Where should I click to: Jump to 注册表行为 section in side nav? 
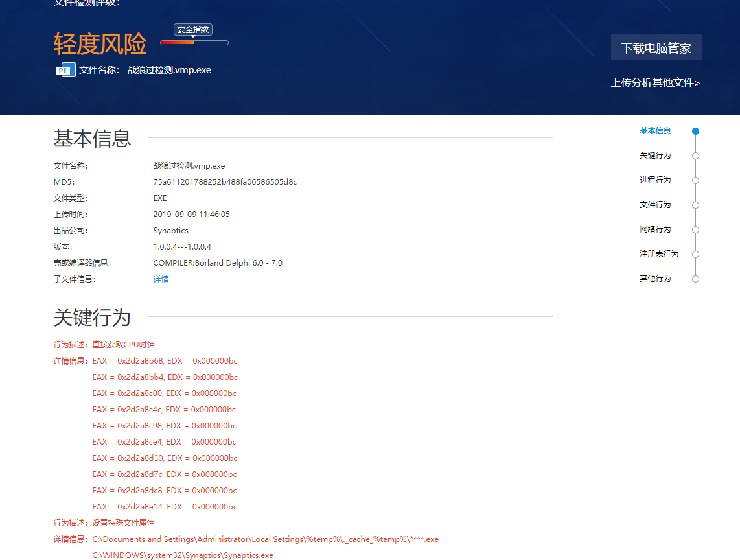pos(659,253)
